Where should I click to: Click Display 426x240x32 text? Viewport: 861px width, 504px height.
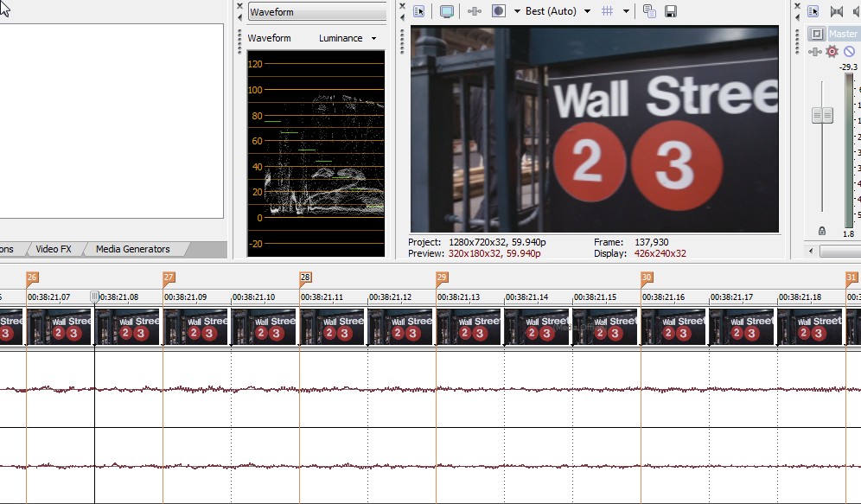[x=640, y=253]
